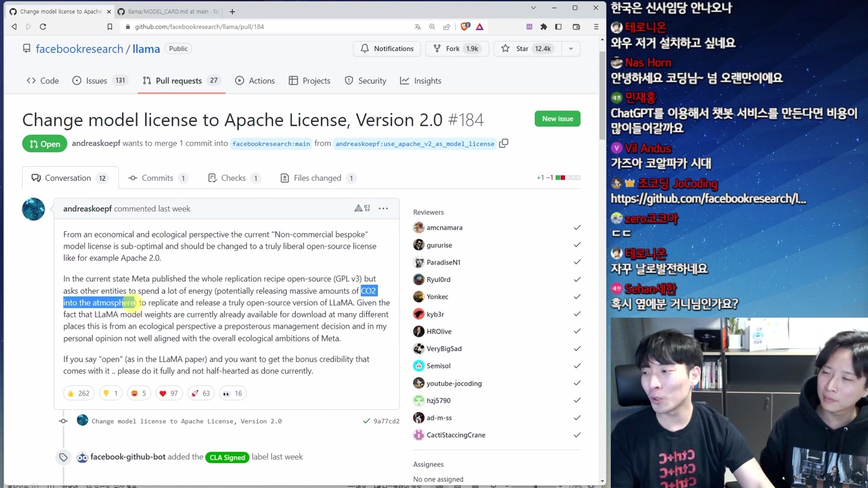Click the green New issue button
868x488 pixels.
point(557,119)
